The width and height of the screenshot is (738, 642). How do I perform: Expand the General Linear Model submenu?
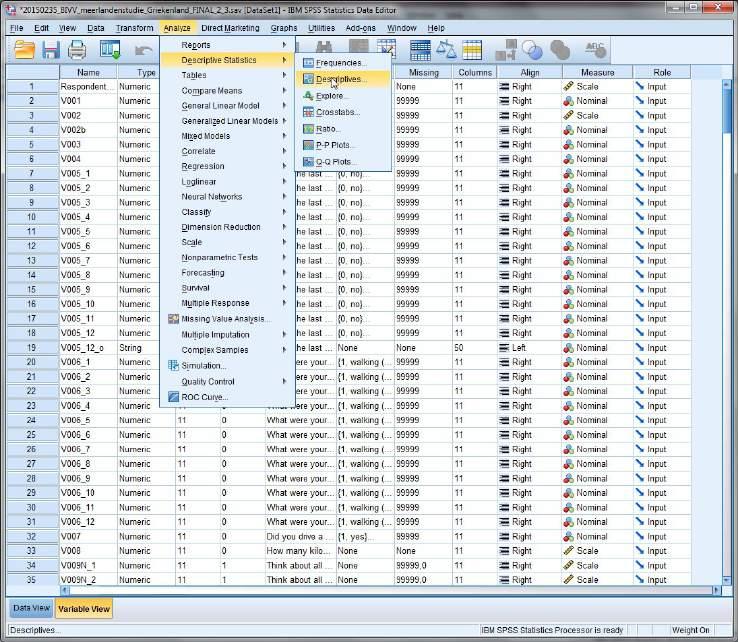pos(227,105)
